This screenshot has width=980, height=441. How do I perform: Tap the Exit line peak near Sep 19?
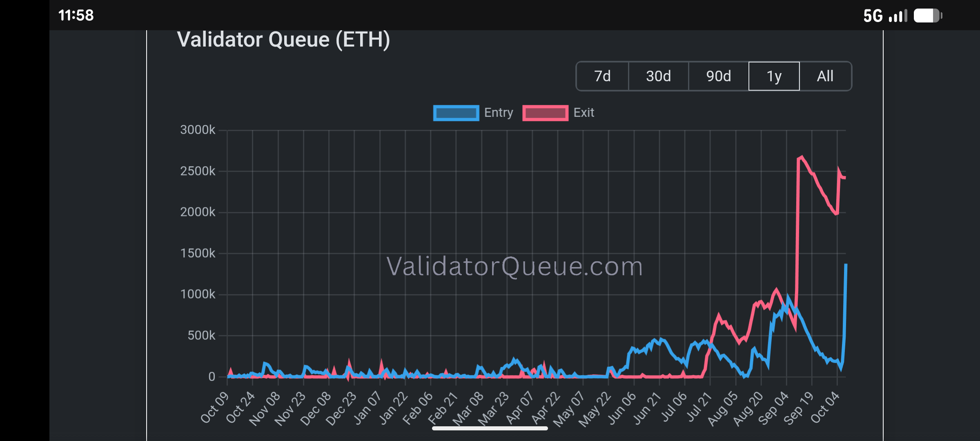[x=802, y=157]
